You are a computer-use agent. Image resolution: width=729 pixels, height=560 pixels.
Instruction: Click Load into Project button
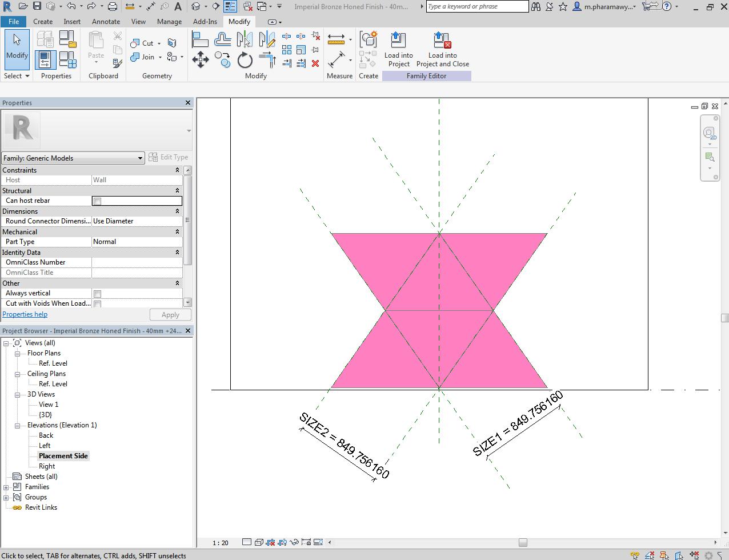point(398,50)
